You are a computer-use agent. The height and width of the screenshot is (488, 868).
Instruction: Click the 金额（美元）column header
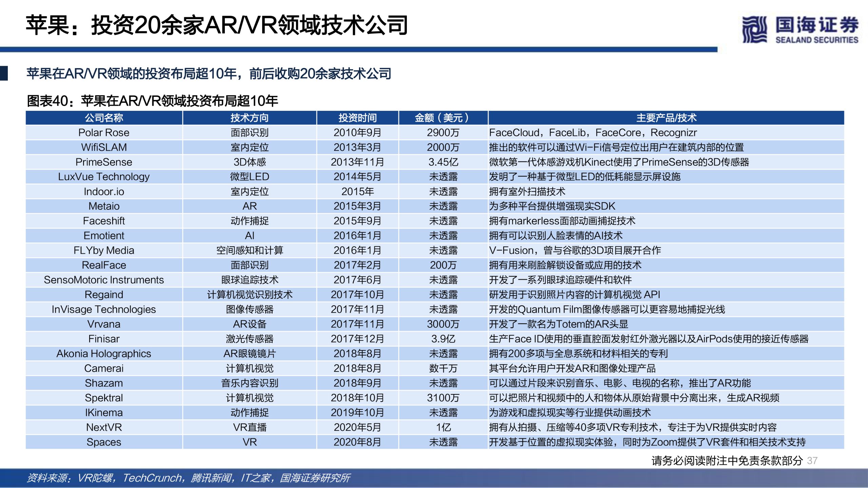pyautogui.click(x=443, y=118)
